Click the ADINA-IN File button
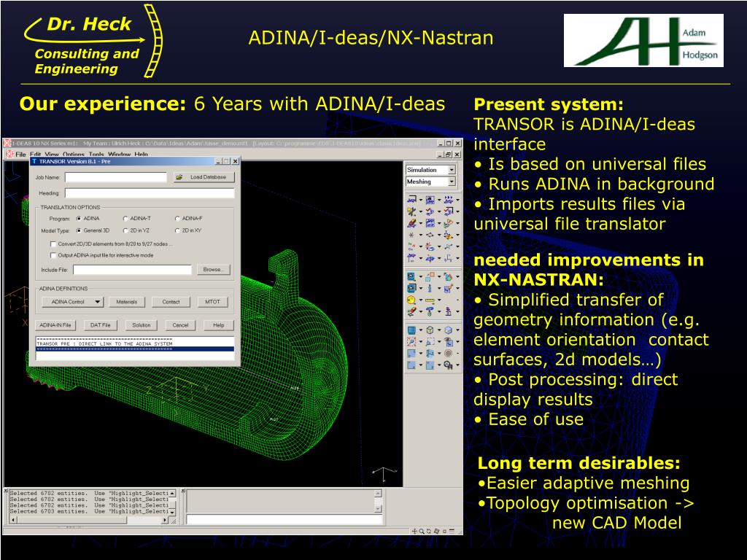 click(x=55, y=325)
